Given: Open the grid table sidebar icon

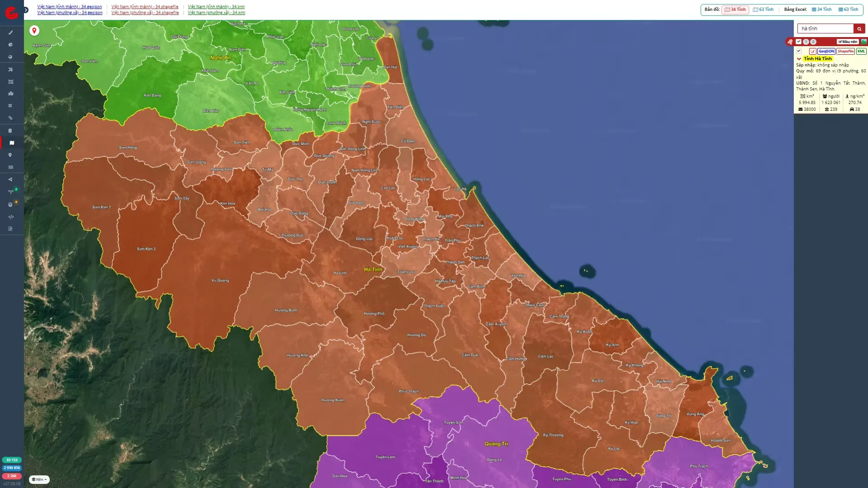Looking at the screenshot, I should point(10,106).
